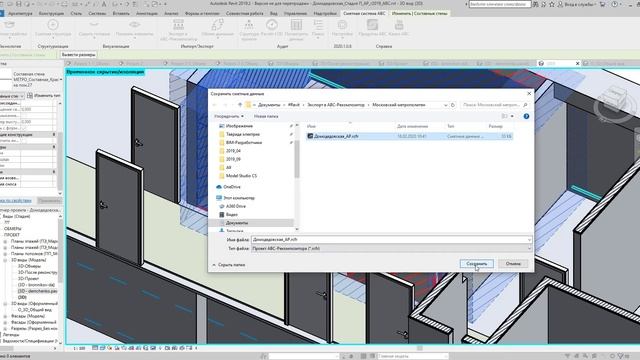Expand the 3D виды (Модель) node in the browser
Image resolution: width=640 pixels, height=360 pixels.
[x=5, y=260]
